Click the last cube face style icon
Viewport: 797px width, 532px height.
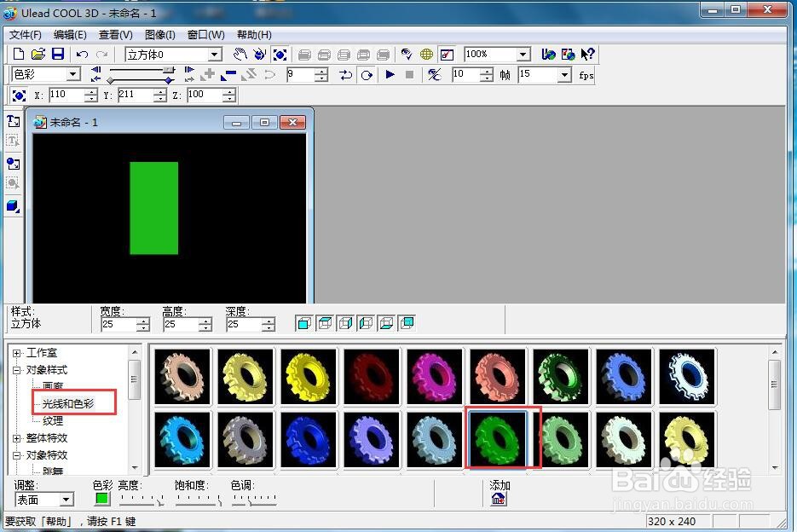click(407, 323)
